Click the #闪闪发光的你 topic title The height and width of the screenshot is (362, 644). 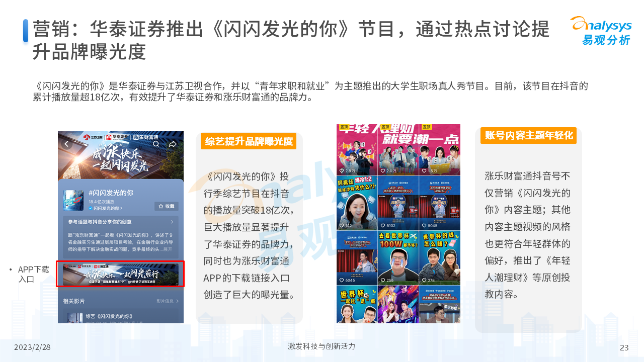coord(111,193)
